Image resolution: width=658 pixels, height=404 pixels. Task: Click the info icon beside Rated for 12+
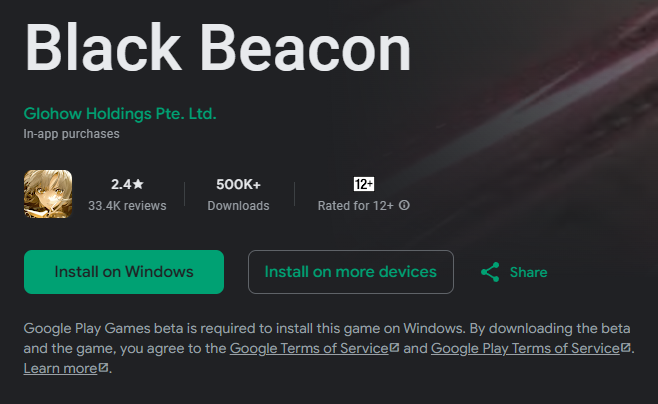405,205
